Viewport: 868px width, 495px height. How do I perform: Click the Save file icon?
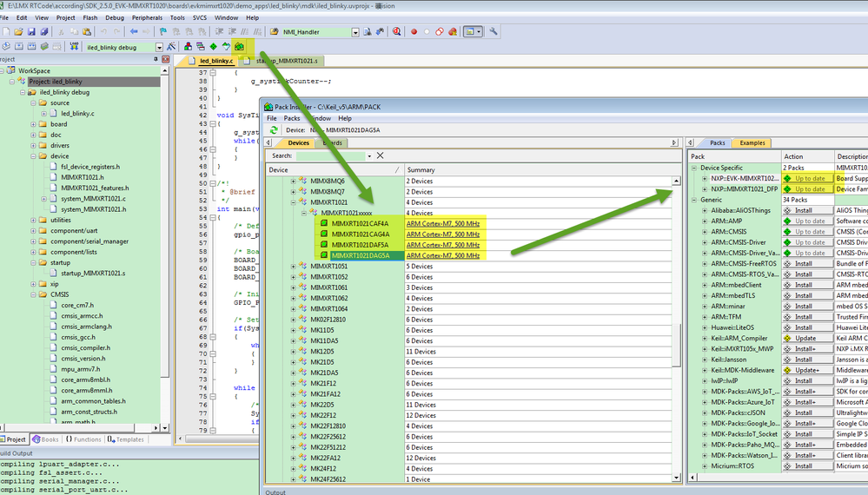(32, 32)
